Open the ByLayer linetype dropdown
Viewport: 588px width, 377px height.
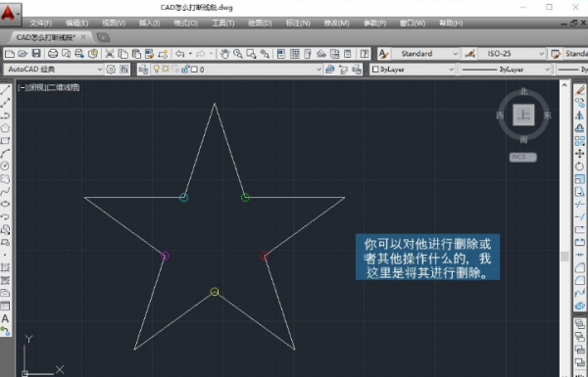tap(547, 70)
